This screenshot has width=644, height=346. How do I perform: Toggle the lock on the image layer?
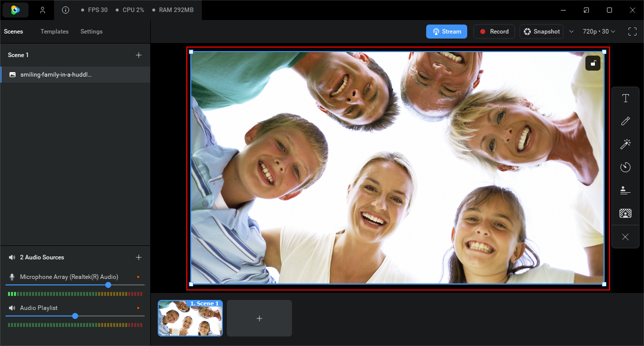(x=593, y=63)
